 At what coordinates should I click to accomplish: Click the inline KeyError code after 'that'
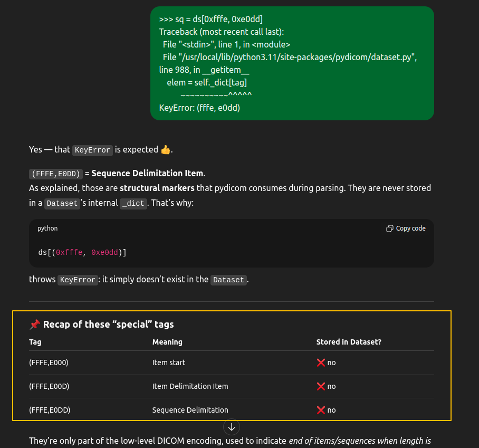click(x=92, y=150)
